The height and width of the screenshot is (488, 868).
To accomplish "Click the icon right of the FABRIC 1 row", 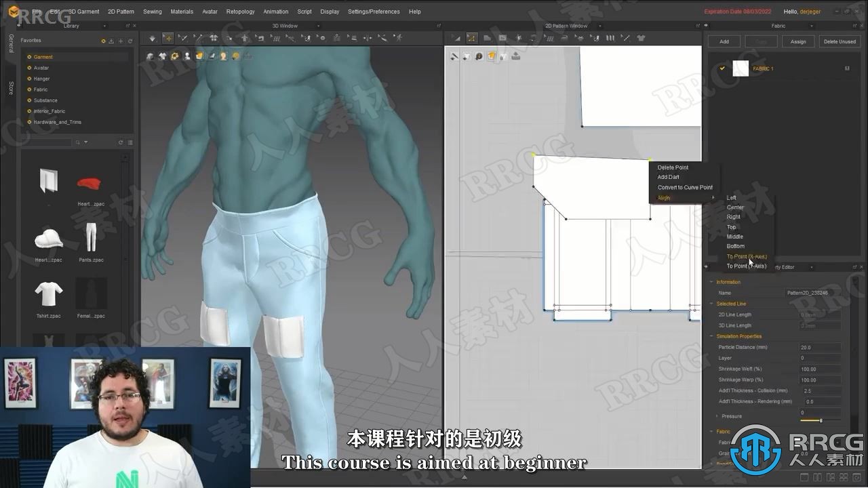I will pos(847,68).
